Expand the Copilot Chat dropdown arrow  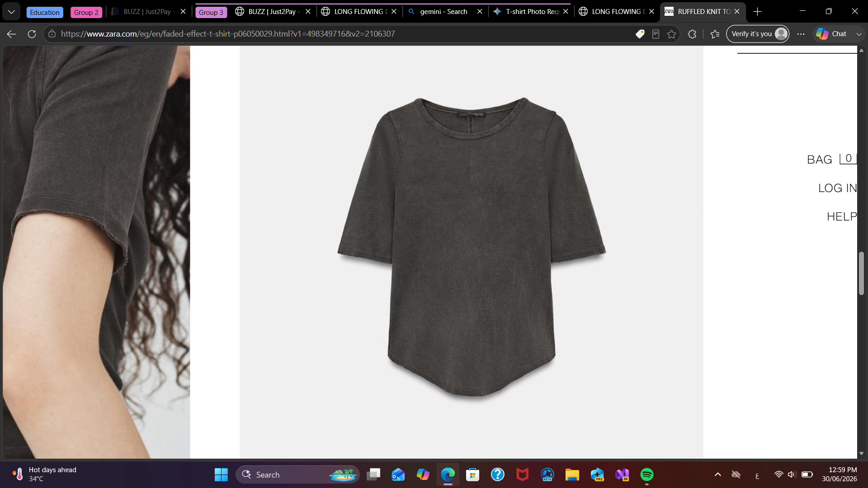pyautogui.click(x=859, y=34)
